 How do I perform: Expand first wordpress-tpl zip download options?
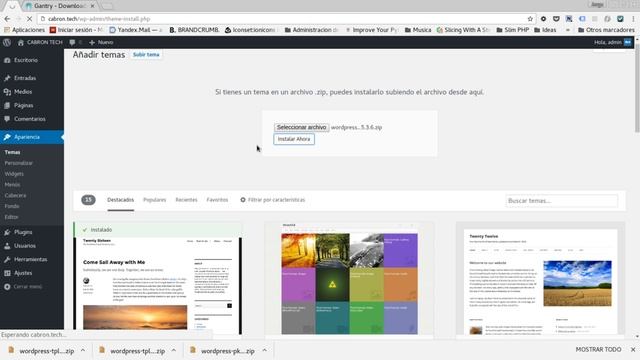coord(83,351)
